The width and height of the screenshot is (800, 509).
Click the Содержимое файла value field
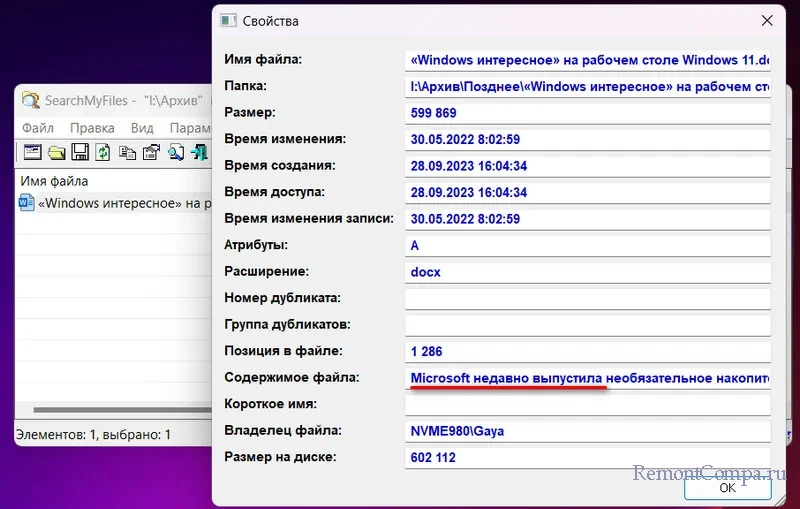pos(588,378)
